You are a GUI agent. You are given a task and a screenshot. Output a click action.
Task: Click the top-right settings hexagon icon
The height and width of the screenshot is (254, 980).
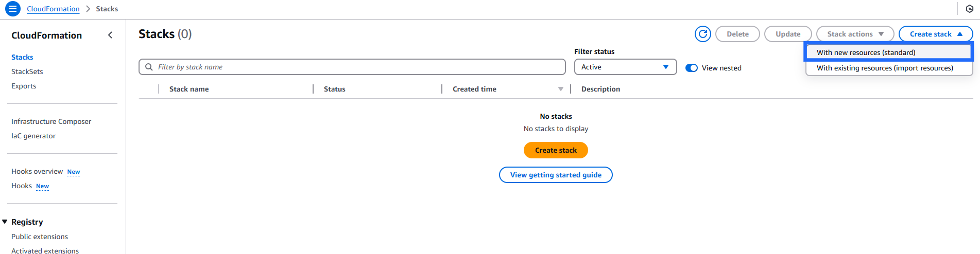click(x=969, y=9)
